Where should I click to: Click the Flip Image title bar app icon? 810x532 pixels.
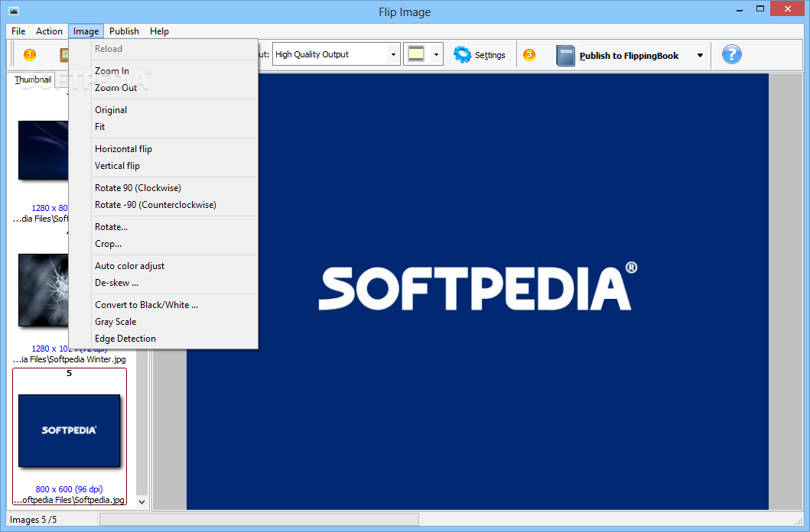(14, 11)
